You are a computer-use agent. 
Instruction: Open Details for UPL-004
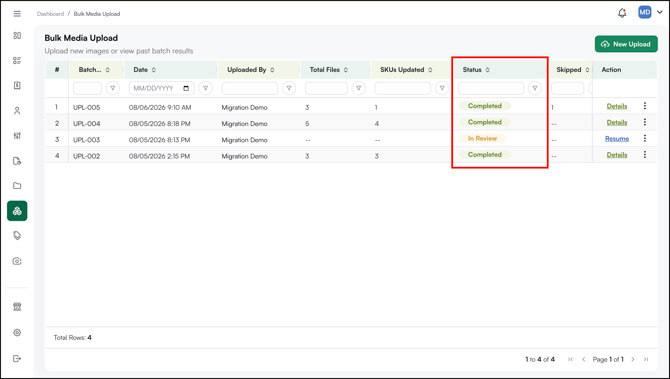(617, 123)
